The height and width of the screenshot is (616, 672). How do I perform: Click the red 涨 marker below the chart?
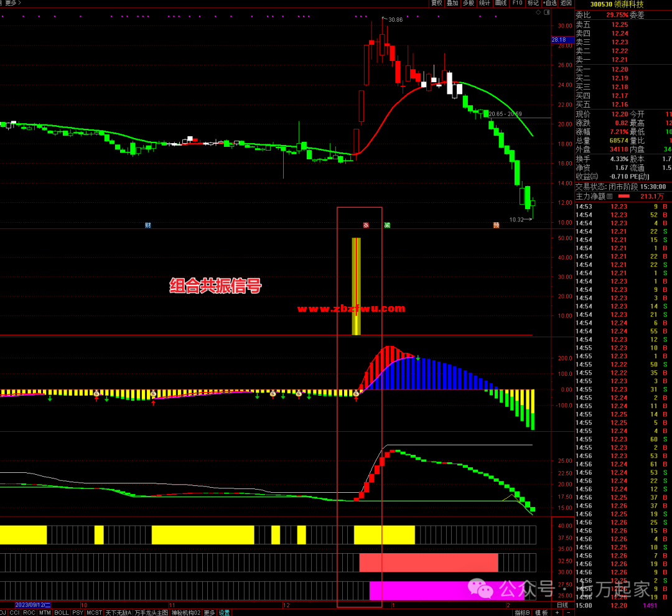tap(366, 225)
